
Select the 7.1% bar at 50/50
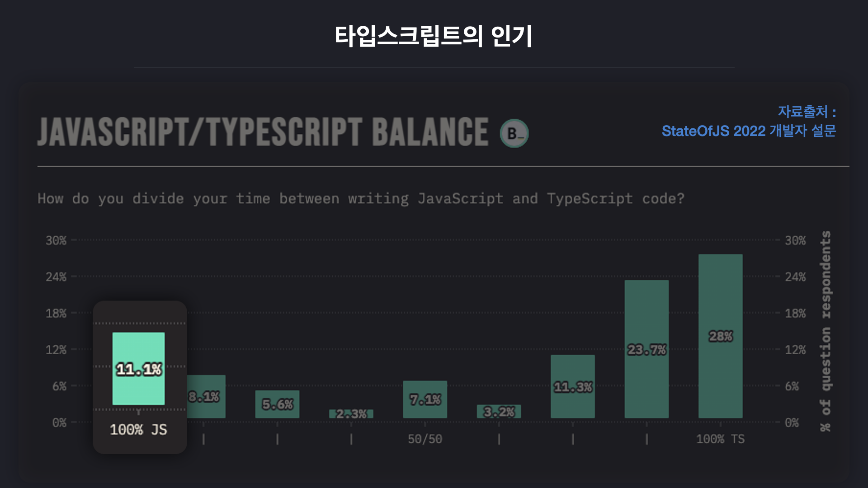[425, 399]
